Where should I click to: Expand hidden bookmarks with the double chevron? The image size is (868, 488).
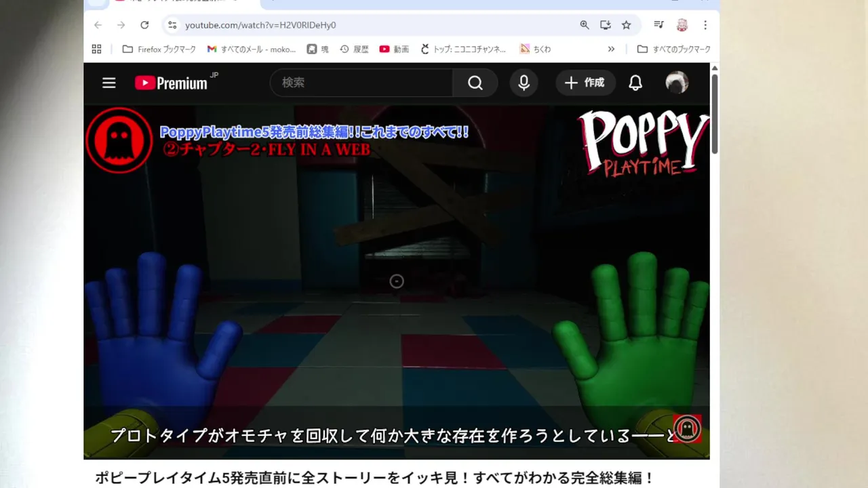click(x=611, y=49)
